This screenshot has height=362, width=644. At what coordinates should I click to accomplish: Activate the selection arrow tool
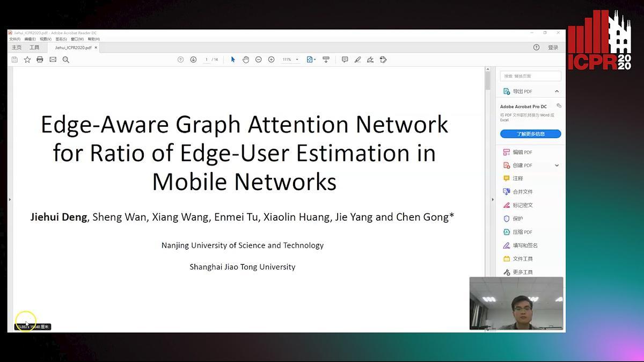click(233, 60)
